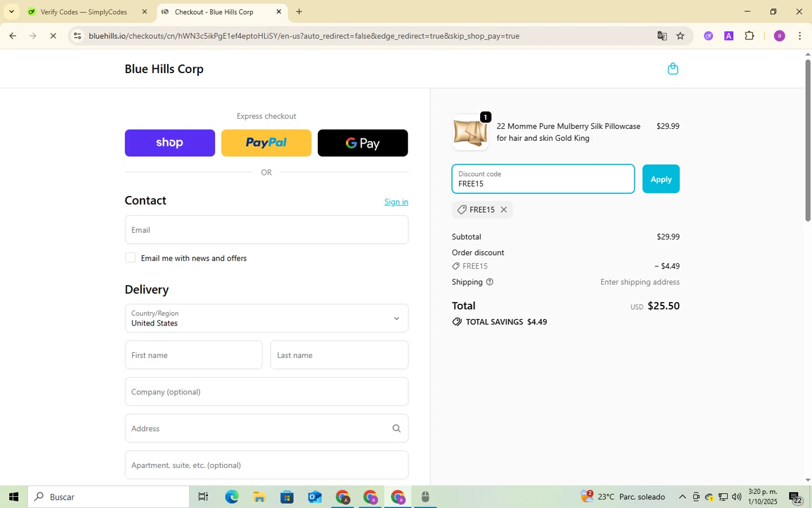The height and width of the screenshot is (508, 812).
Task: Stop loading the page
Action: tap(53, 36)
